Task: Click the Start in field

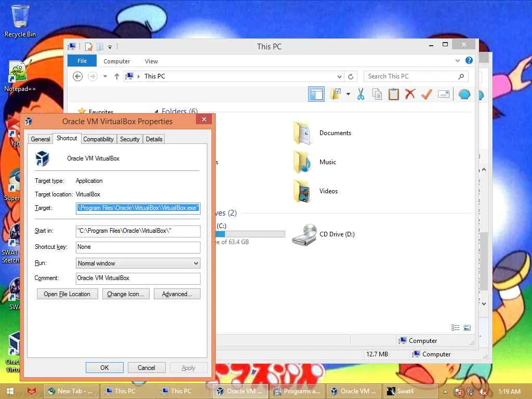Action: click(x=138, y=231)
